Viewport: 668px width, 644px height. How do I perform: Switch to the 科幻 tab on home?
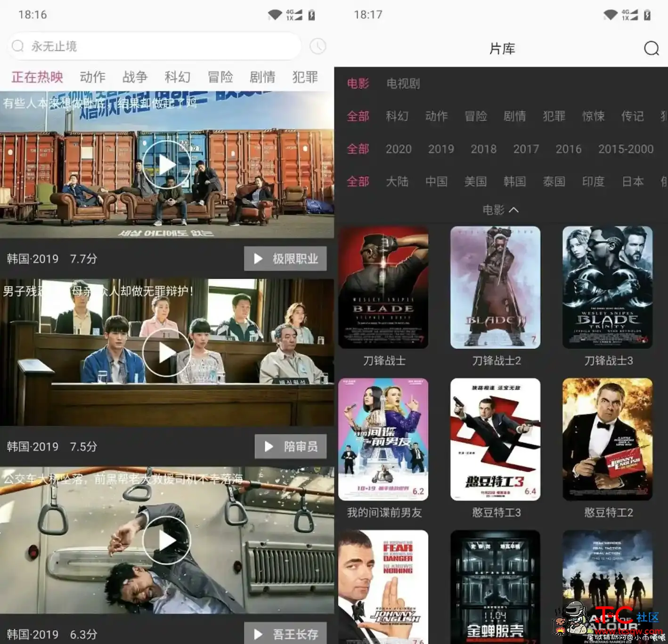(x=178, y=77)
